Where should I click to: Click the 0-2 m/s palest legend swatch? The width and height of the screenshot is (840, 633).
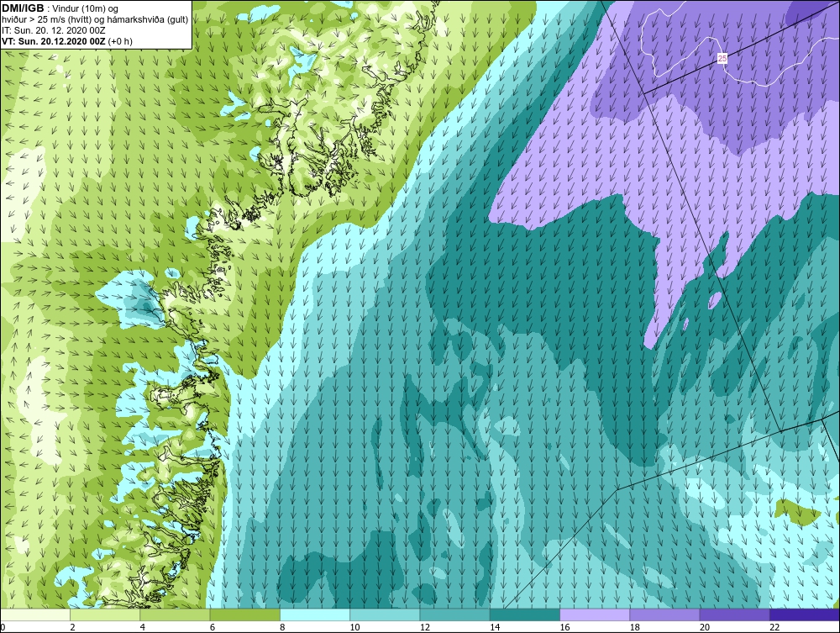(34, 615)
